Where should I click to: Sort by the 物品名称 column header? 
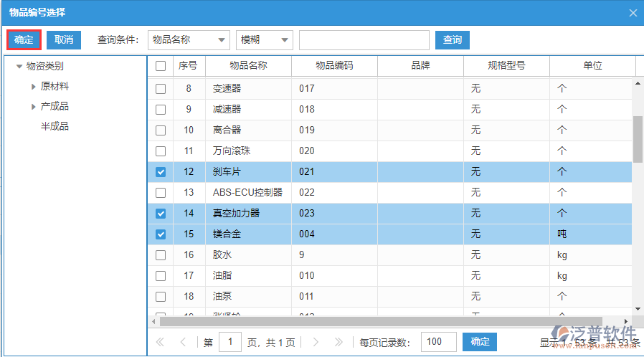248,66
